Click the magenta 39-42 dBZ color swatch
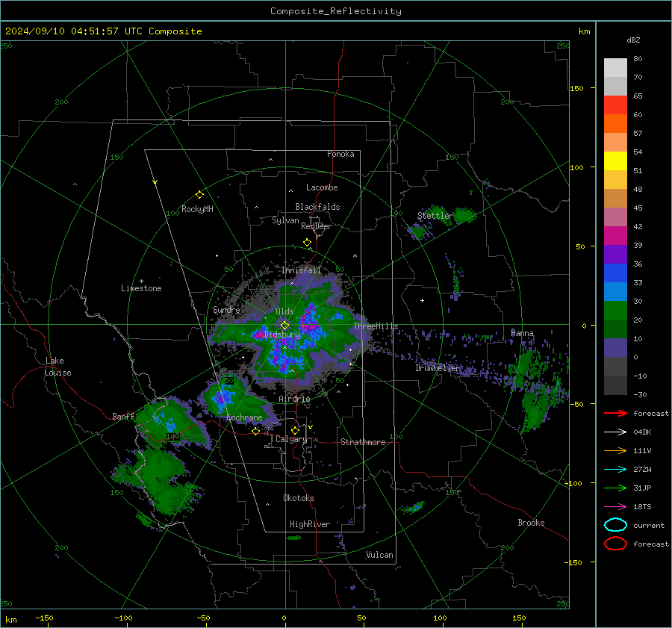Viewport: 672px width, 628px height. pos(615,235)
